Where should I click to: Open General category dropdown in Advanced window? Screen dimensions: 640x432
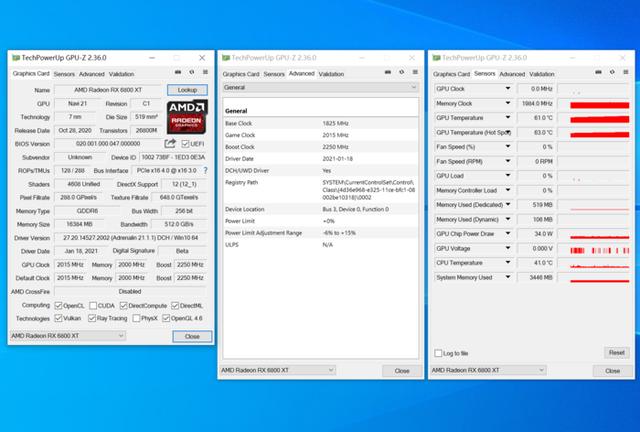[320, 87]
